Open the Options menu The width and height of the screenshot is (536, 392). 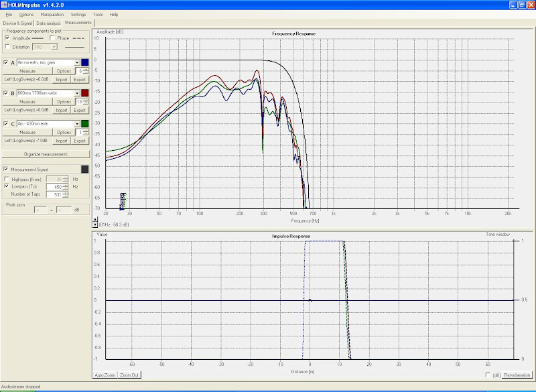[26, 15]
